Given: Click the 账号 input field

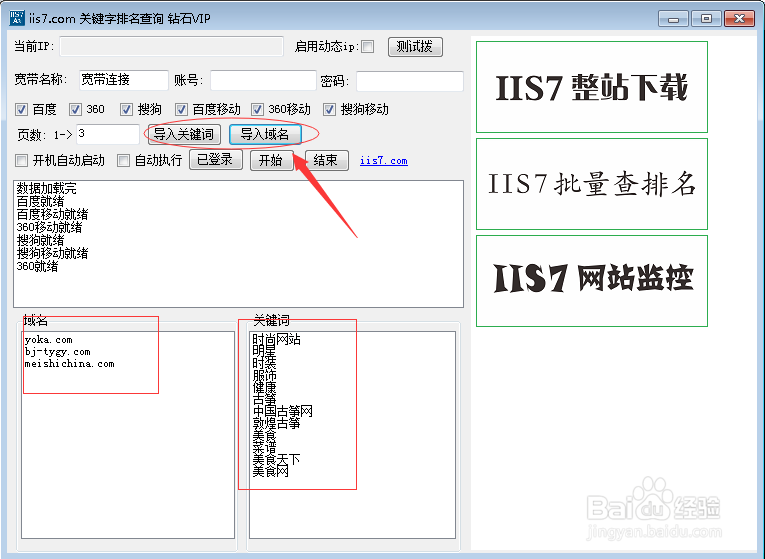Looking at the screenshot, I should point(263,80).
